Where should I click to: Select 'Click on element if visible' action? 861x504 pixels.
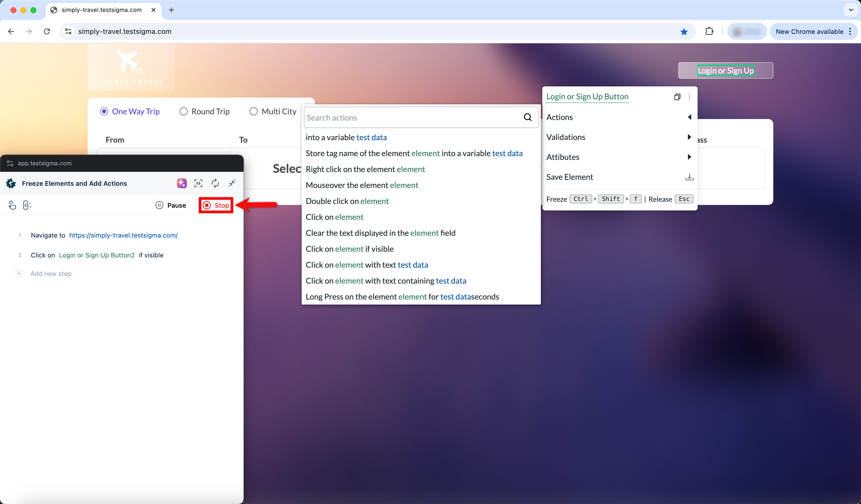pos(349,249)
